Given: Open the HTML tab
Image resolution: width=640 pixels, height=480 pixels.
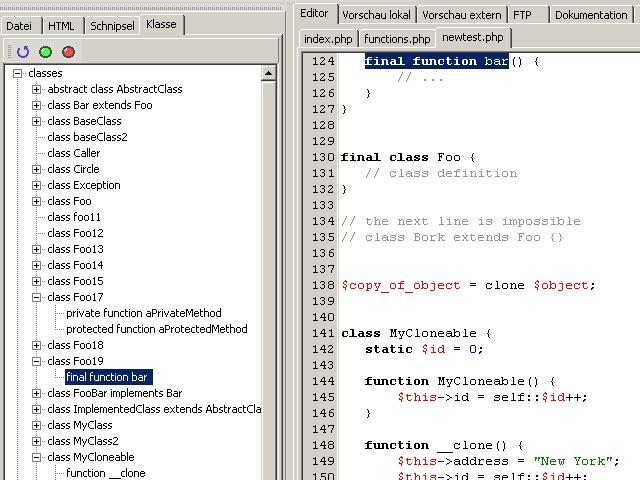Looking at the screenshot, I should [61, 26].
